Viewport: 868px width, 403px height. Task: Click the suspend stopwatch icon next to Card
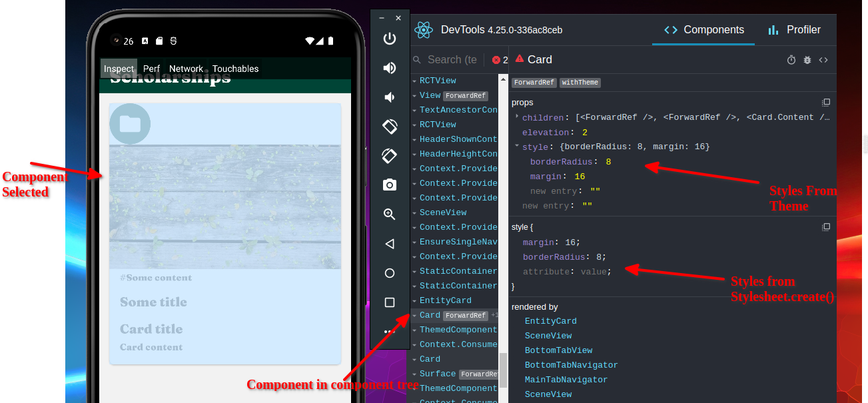click(791, 60)
